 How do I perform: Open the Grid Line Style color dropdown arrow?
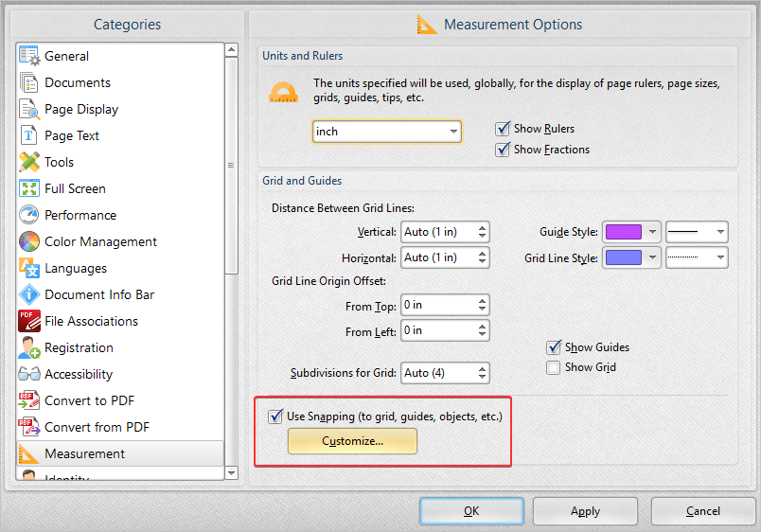(652, 257)
